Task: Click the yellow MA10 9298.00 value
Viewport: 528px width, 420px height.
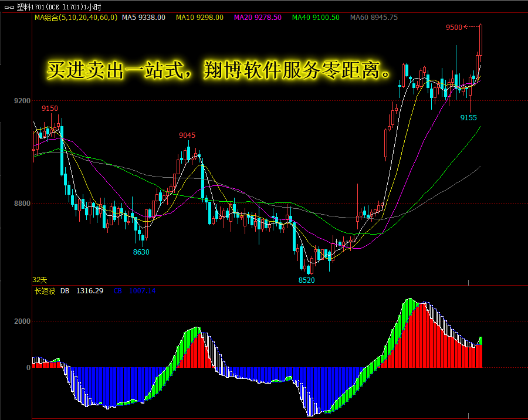Action: [x=199, y=18]
